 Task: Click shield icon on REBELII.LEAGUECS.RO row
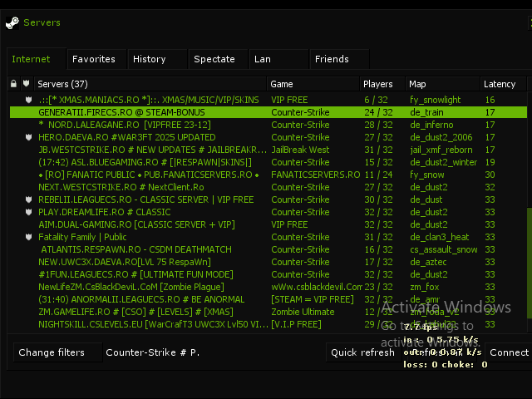pyautogui.click(x=28, y=199)
